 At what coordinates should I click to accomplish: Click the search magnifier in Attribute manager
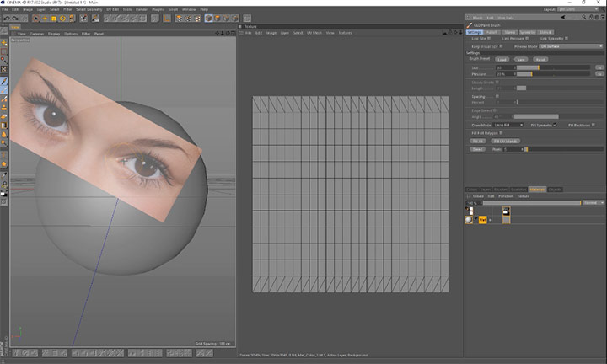click(583, 17)
